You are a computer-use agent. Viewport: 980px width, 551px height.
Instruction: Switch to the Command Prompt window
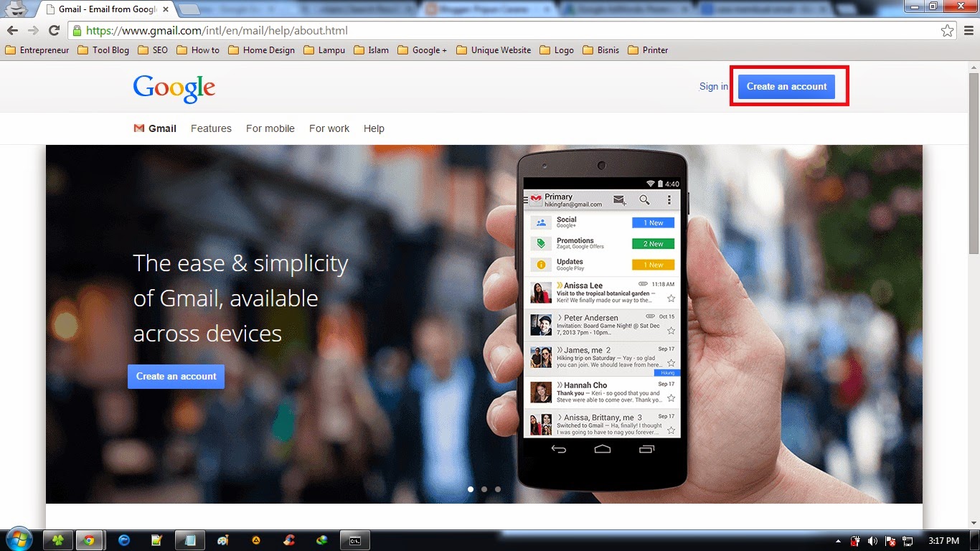(355, 540)
